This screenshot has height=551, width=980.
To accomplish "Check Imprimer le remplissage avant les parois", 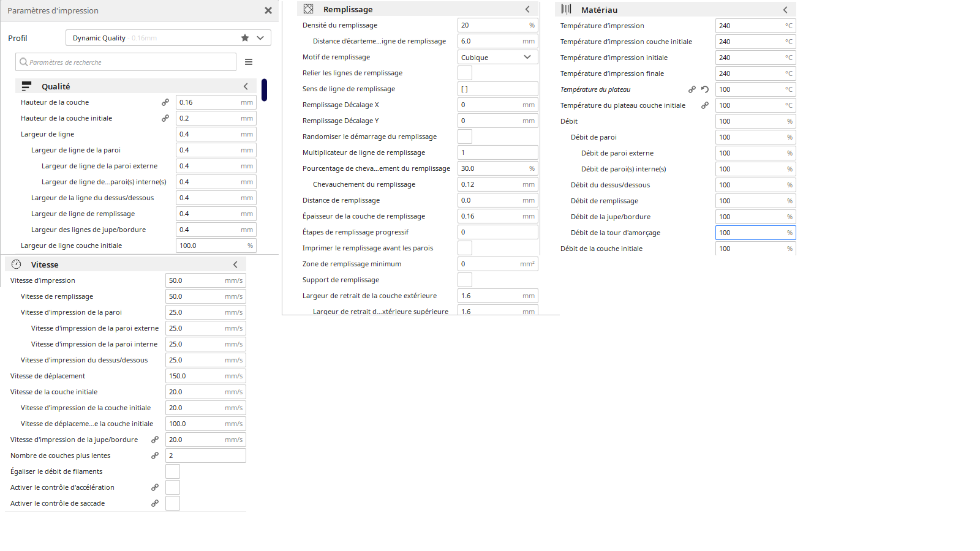I will coord(465,248).
